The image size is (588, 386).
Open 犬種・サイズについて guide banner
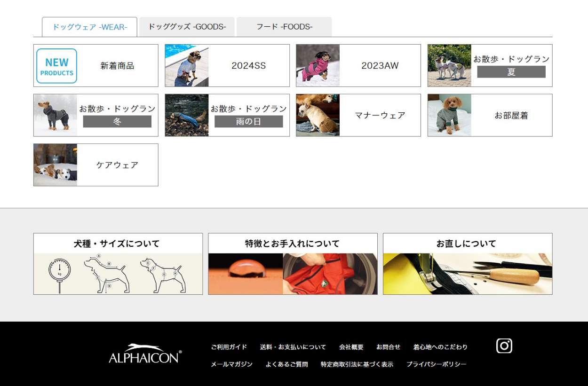(118, 264)
